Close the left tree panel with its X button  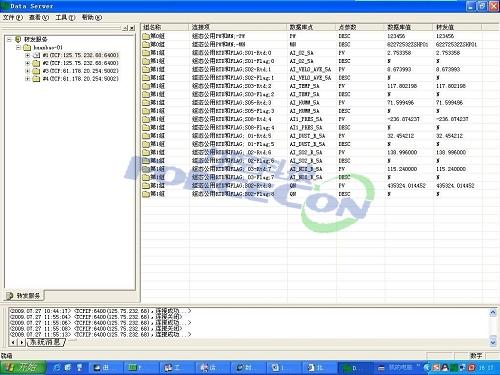[x=132, y=28]
